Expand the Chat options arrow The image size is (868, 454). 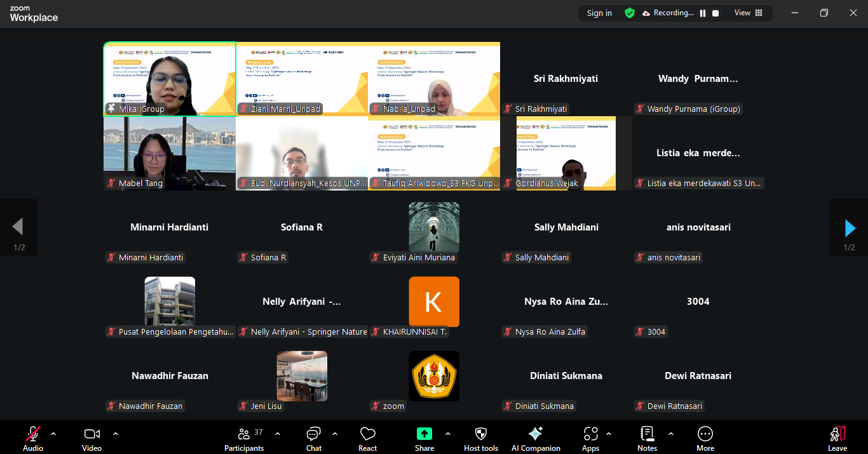tap(335, 434)
